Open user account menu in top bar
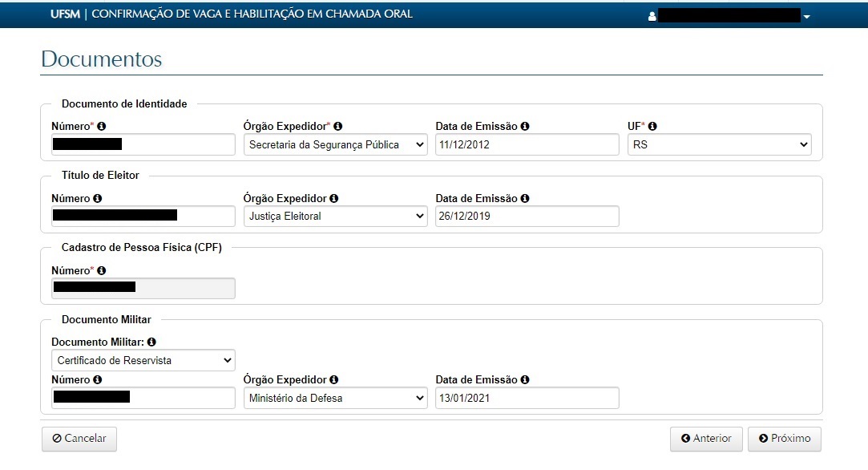868x470 pixels. 729,15
